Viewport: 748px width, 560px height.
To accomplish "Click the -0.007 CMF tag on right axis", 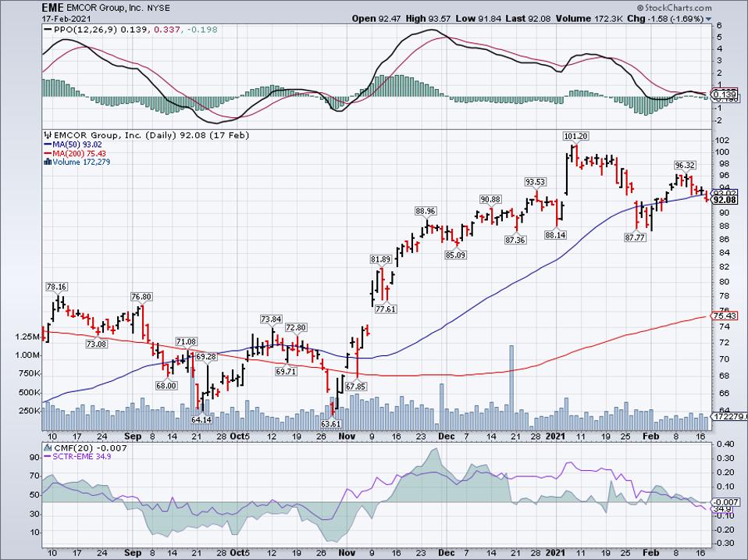I will click(725, 502).
